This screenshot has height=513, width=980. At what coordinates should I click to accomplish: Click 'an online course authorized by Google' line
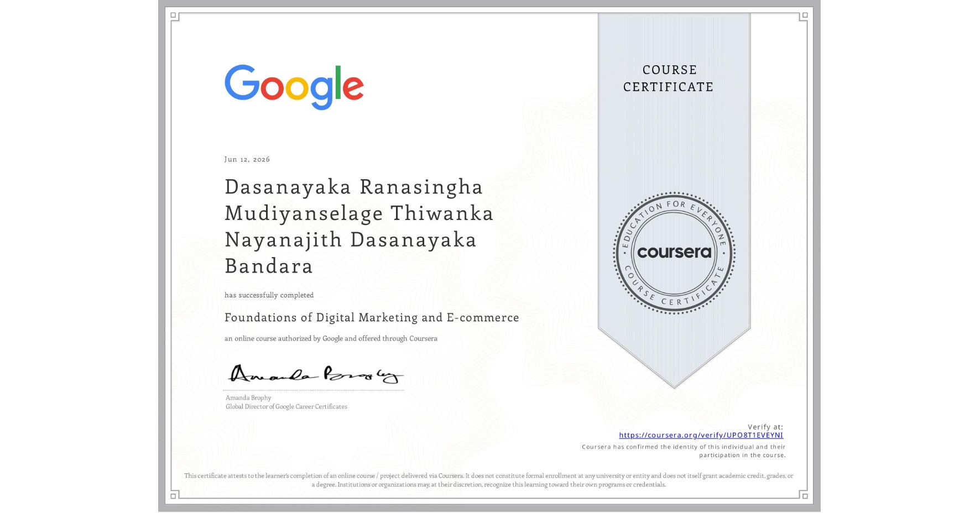point(331,338)
